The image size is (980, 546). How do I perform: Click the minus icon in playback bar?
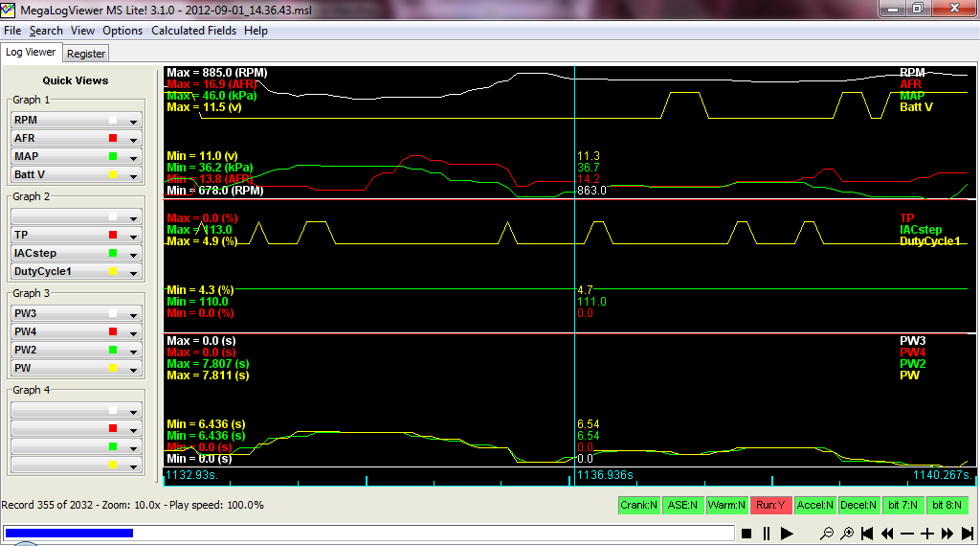click(x=907, y=534)
